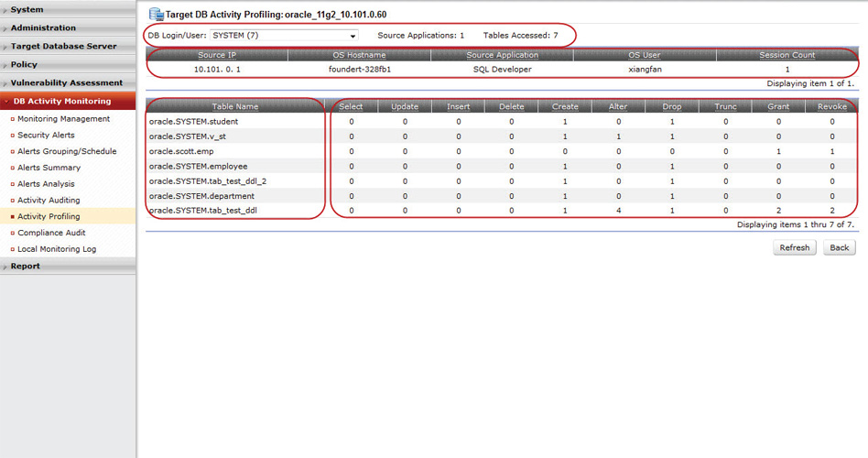Sort by Insert column header
868x458 pixels.
459,106
